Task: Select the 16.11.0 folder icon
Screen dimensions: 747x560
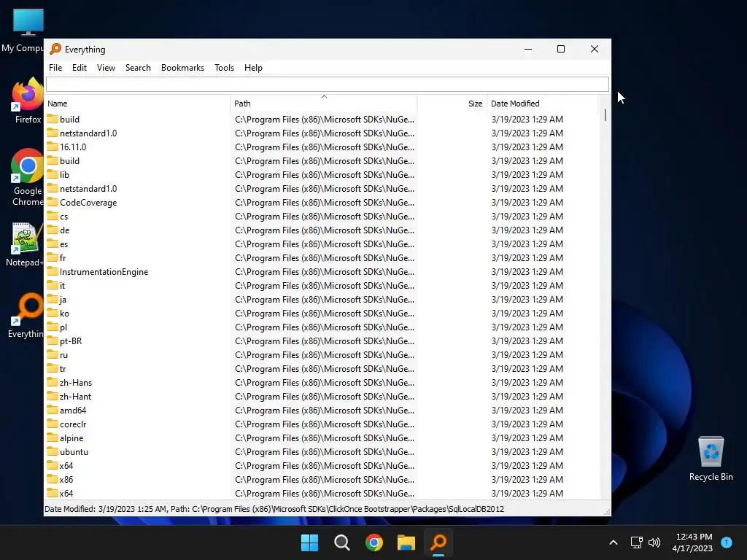Action: tap(53, 147)
